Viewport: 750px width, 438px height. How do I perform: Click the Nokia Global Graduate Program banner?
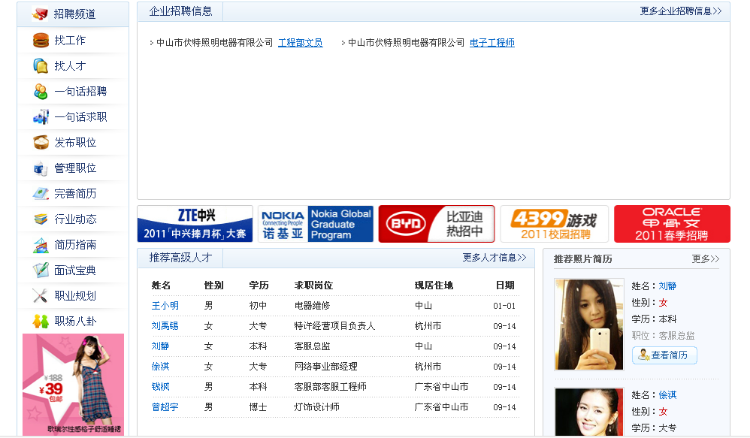[316, 224]
